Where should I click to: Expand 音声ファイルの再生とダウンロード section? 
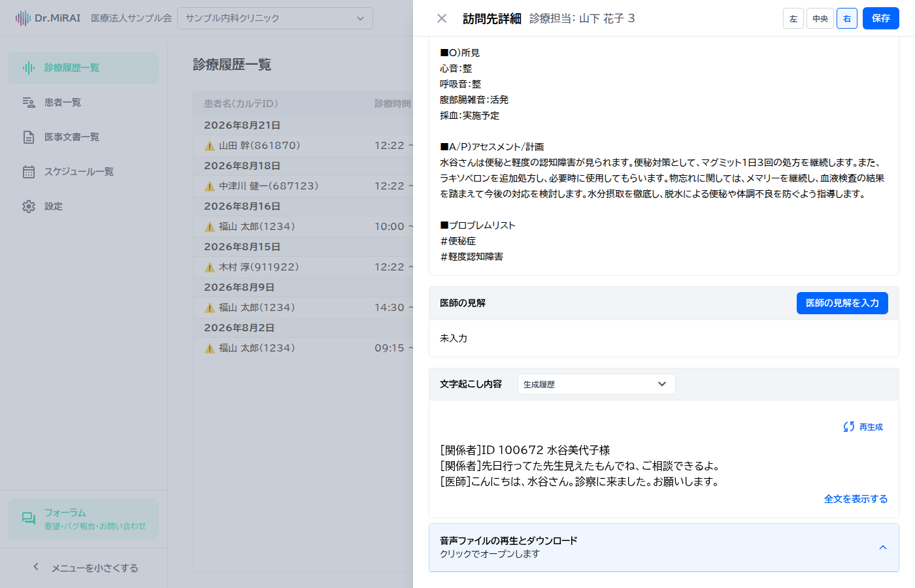(664, 547)
